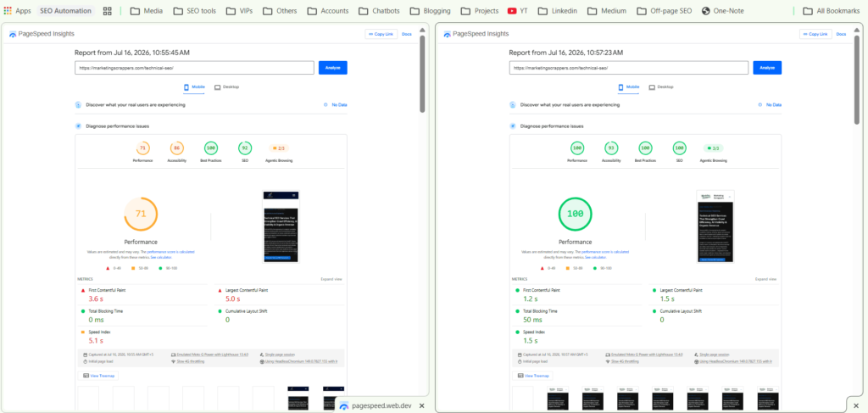The height and width of the screenshot is (413, 868).
Task: Click View Treemap in the right window
Action: 532,376
